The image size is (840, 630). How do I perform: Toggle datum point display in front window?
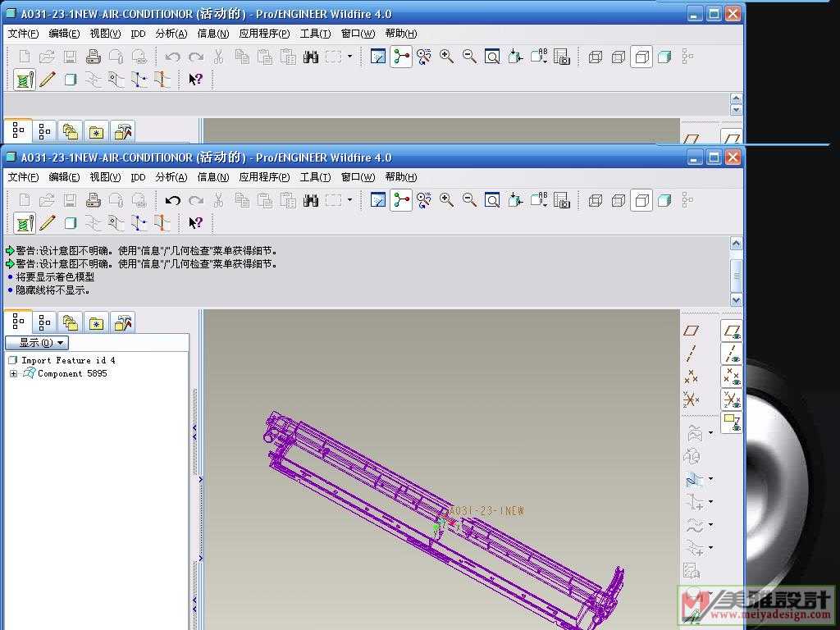pos(732,377)
